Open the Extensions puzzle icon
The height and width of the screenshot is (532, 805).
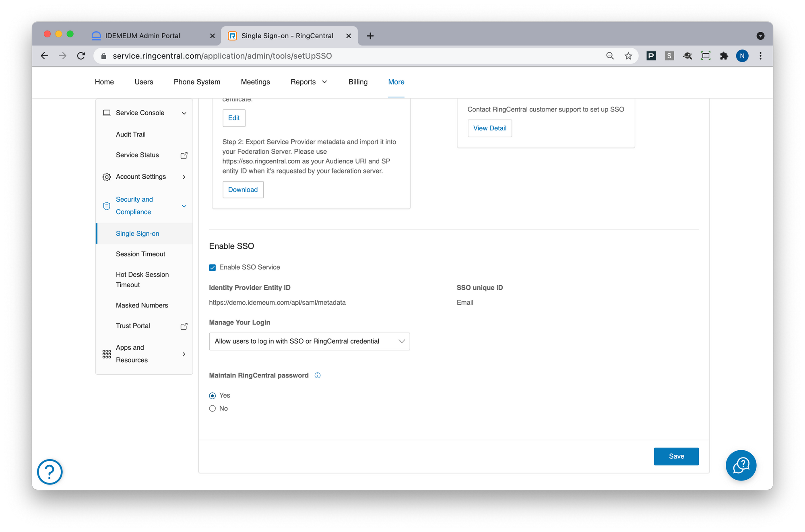[x=724, y=56]
